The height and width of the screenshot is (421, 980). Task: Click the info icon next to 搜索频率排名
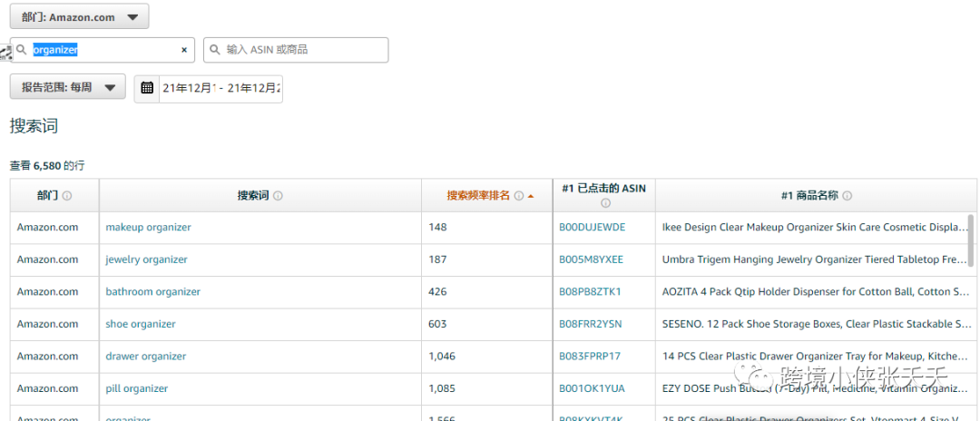(x=519, y=195)
